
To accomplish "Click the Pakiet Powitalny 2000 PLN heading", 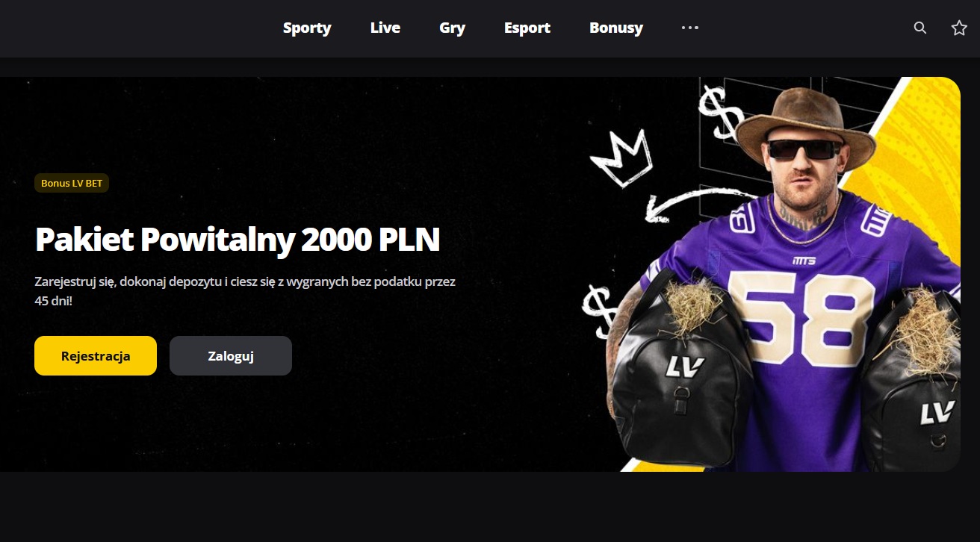I will click(x=238, y=240).
